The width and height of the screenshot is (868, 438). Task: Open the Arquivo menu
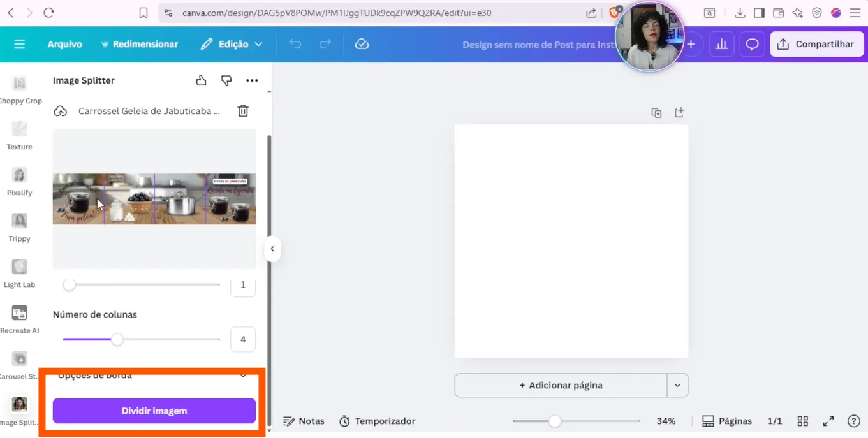pyautogui.click(x=64, y=44)
